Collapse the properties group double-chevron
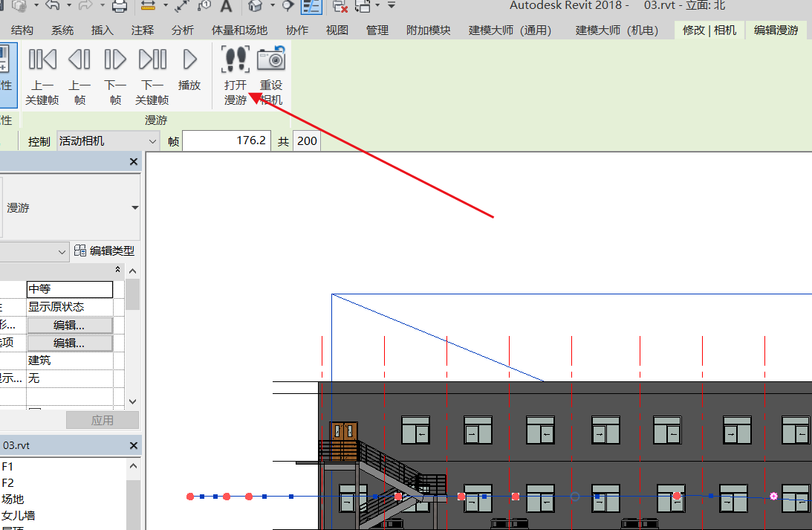The image size is (812, 530). pos(117,270)
